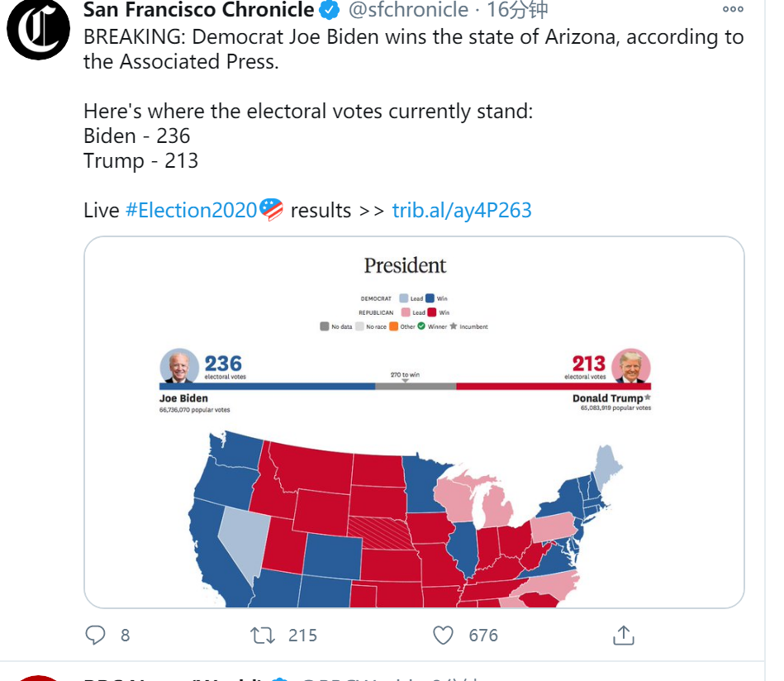Click the President heading in the image card
The image size is (784, 681).
(405, 265)
